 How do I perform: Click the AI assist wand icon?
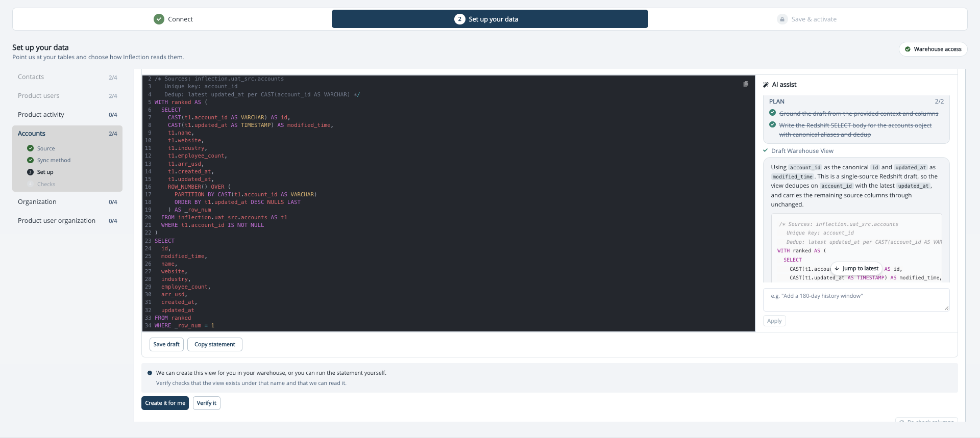(766, 85)
